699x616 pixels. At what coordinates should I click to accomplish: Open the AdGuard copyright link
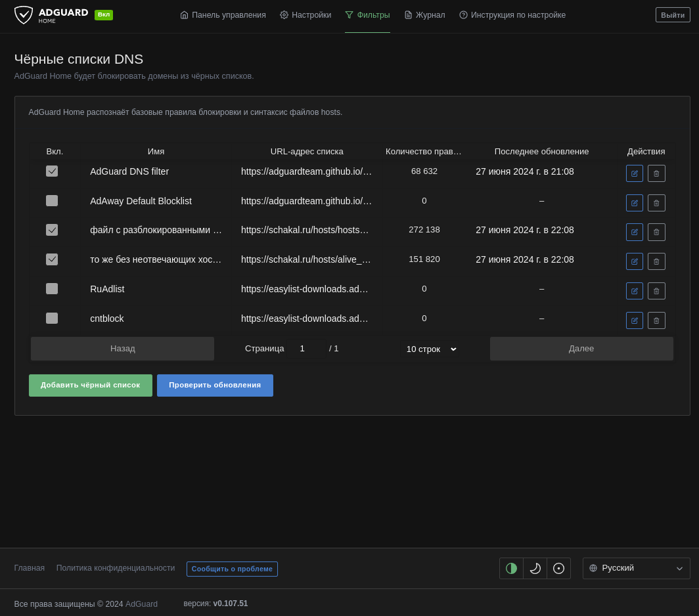click(x=141, y=604)
